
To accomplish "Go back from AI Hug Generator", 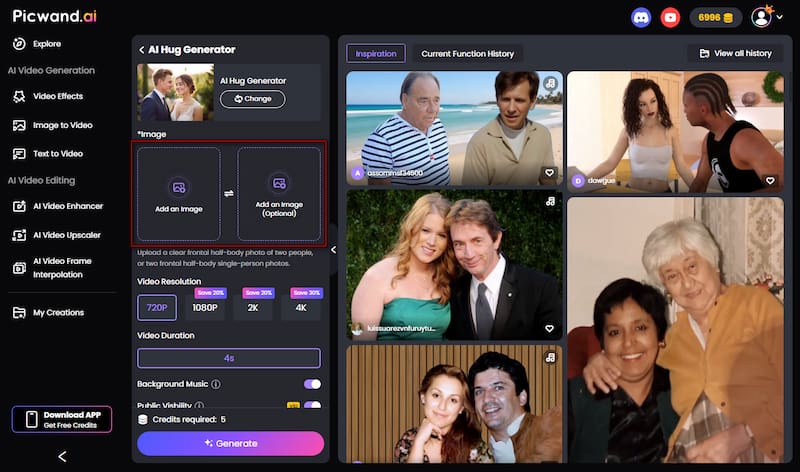I will click(142, 49).
